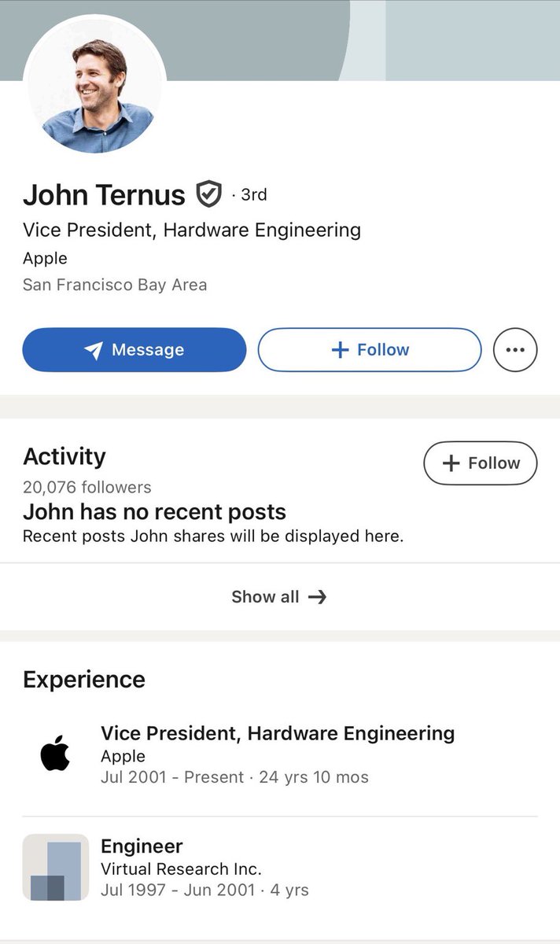Show all activity
Screen dimensions: 560x944
pos(280,597)
